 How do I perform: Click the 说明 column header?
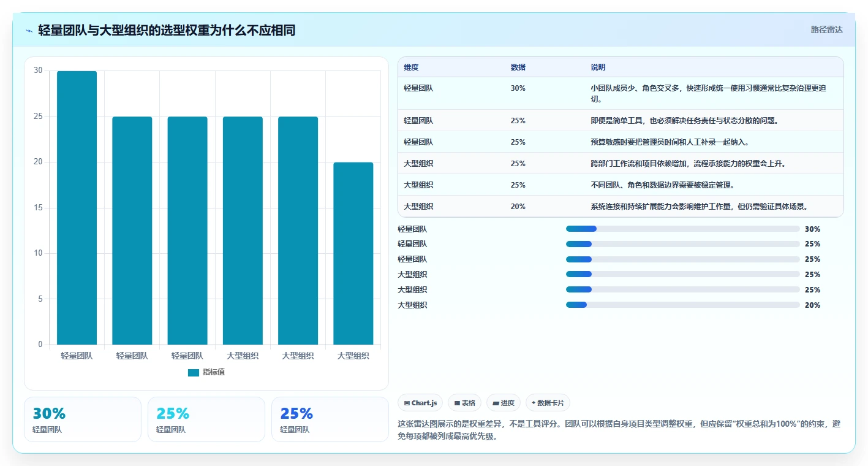pyautogui.click(x=598, y=67)
